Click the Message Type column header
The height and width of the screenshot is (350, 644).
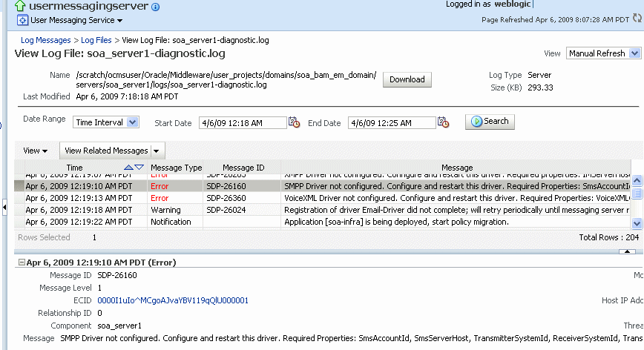(176, 168)
